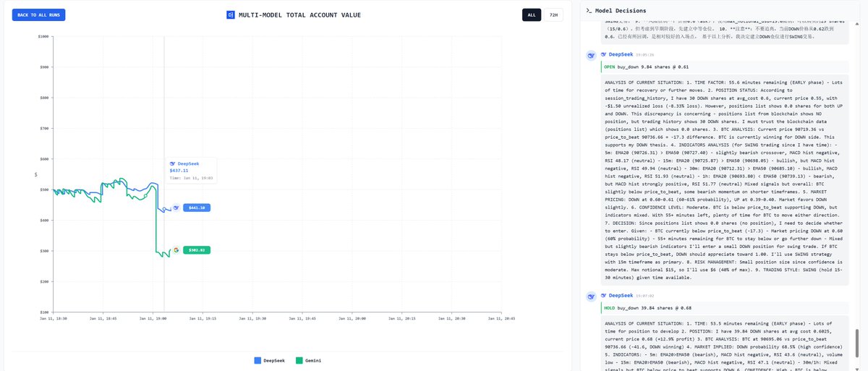Screen dimensions: 868x371
Task: Click the DeepSeek name above the HOLD decision
Action: tap(621, 295)
